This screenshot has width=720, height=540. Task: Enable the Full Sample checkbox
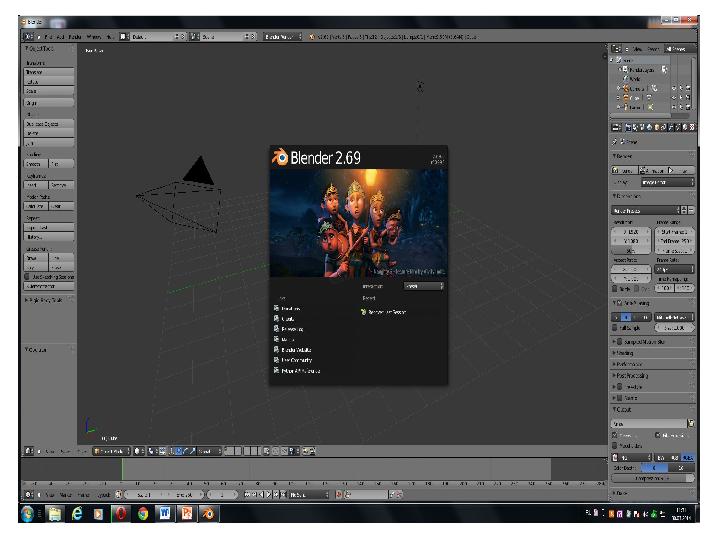pyautogui.click(x=616, y=327)
